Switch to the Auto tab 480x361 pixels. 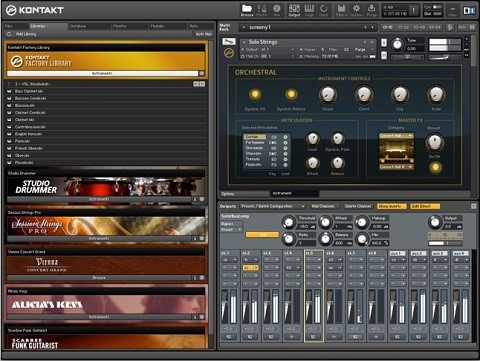(200, 26)
